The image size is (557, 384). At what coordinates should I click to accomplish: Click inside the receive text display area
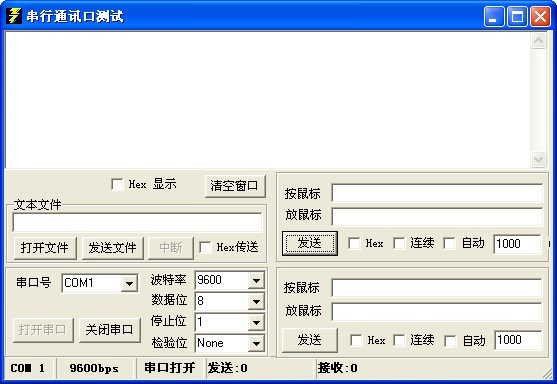(267, 99)
